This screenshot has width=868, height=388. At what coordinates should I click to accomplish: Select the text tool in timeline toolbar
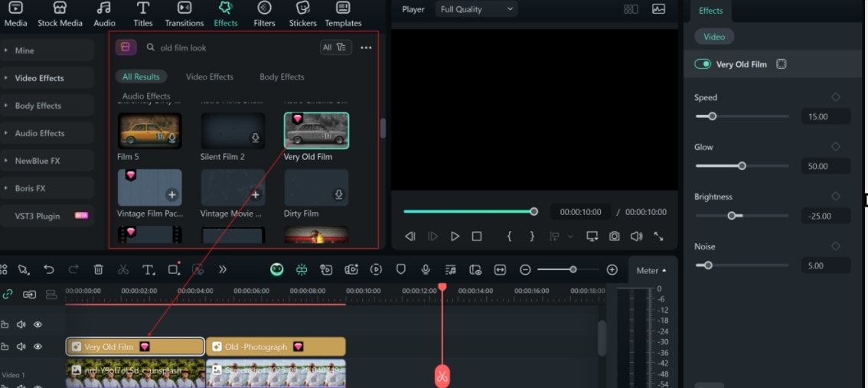click(148, 269)
